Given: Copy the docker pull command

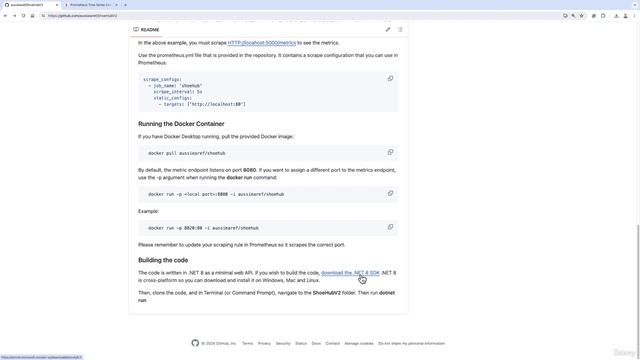Looking at the screenshot, I should pos(390,152).
